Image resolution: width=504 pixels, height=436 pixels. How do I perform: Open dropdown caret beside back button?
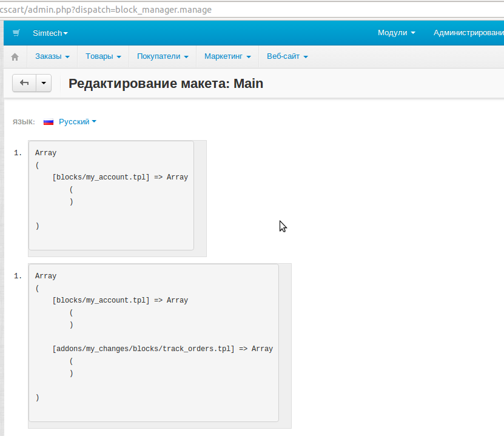[x=44, y=83]
